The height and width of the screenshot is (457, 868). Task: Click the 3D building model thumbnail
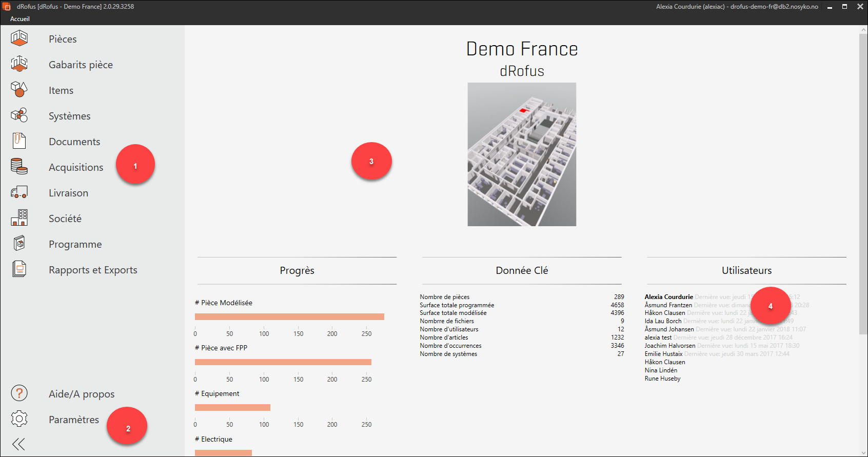click(x=522, y=154)
